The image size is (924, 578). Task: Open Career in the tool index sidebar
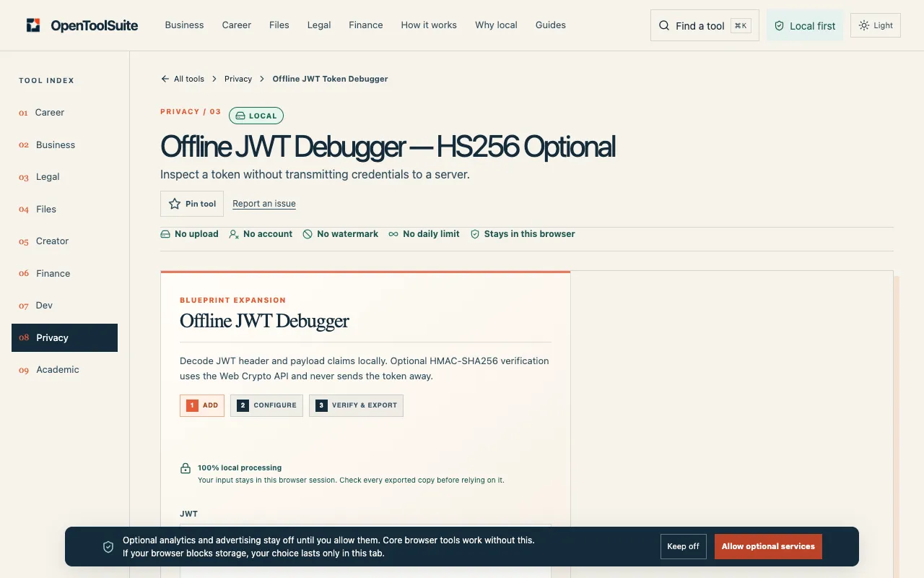[64, 113]
